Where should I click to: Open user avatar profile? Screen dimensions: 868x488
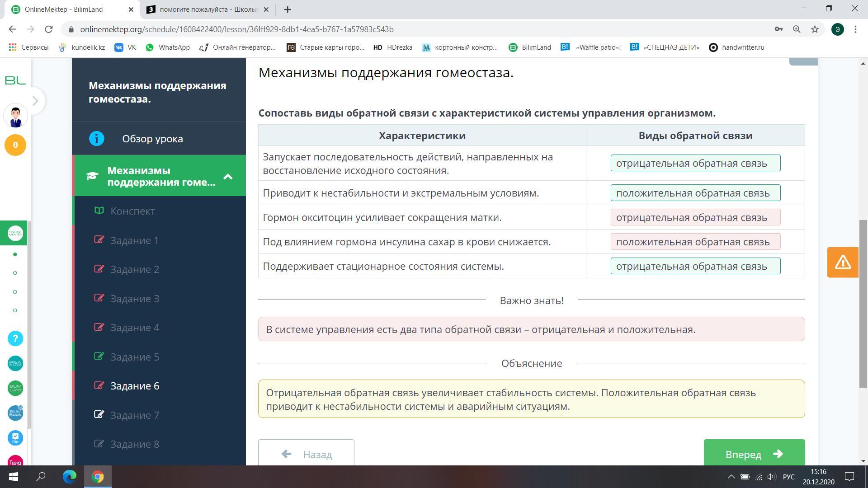click(x=15, y=116)
